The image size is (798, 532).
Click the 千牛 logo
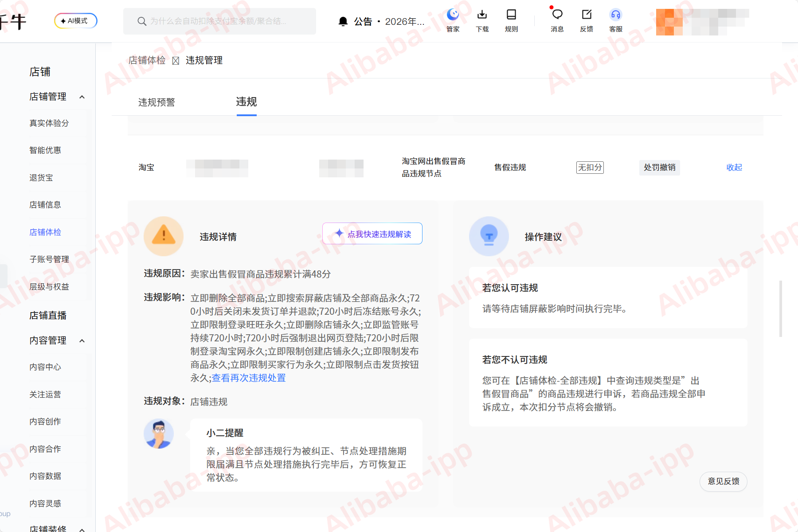(12, 21)
